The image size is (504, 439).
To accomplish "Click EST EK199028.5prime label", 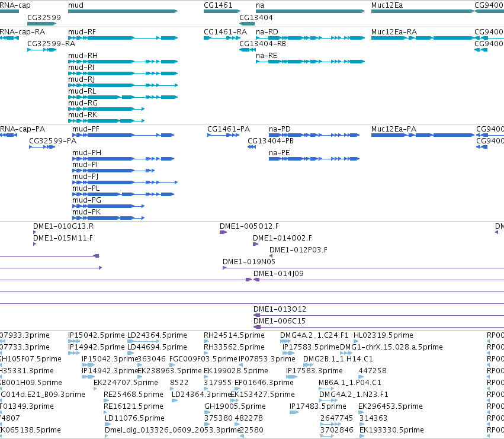I will click(x=236, y=371).
